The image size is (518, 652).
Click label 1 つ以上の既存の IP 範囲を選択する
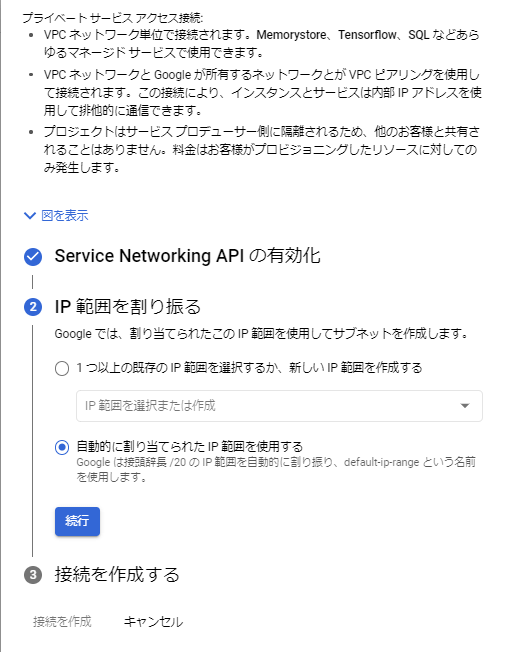coord(249,368)
